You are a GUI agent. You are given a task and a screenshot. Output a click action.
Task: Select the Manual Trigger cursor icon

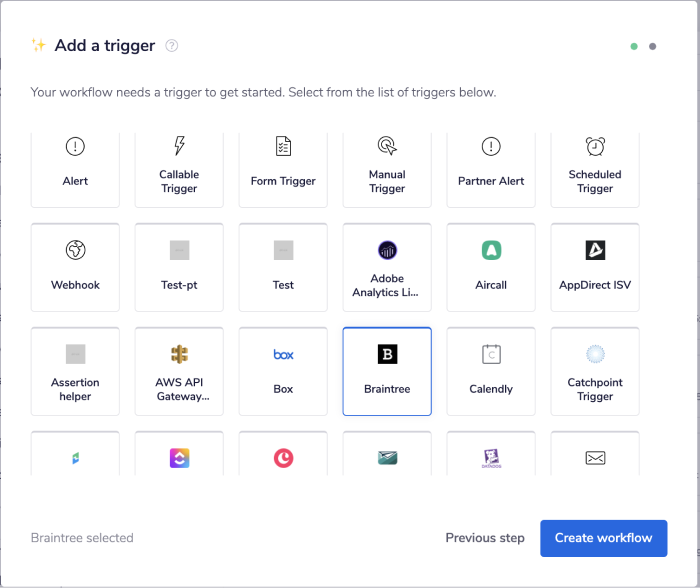pyautogui.click(x=387, y=147)
